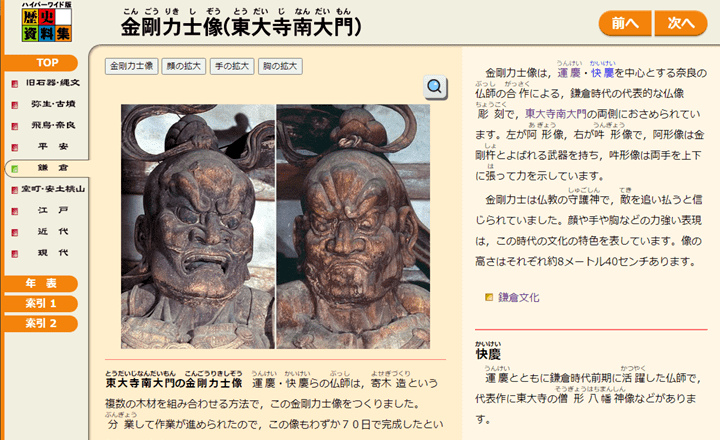The image size is (720, 440).
Task: Select the 弥生・古墳 era
Action: (53, 104)
